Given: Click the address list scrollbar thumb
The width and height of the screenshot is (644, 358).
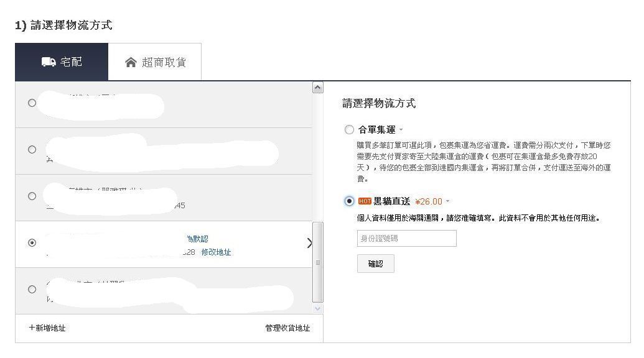Looking at the screenshot, I should point(317,262).
